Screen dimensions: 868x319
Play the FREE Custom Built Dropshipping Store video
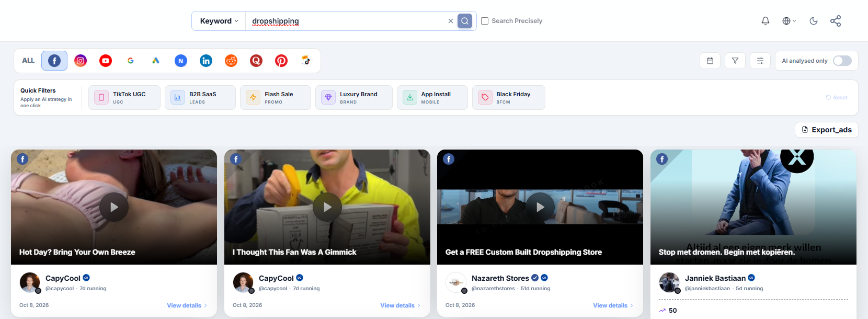[x=540, y=207]
